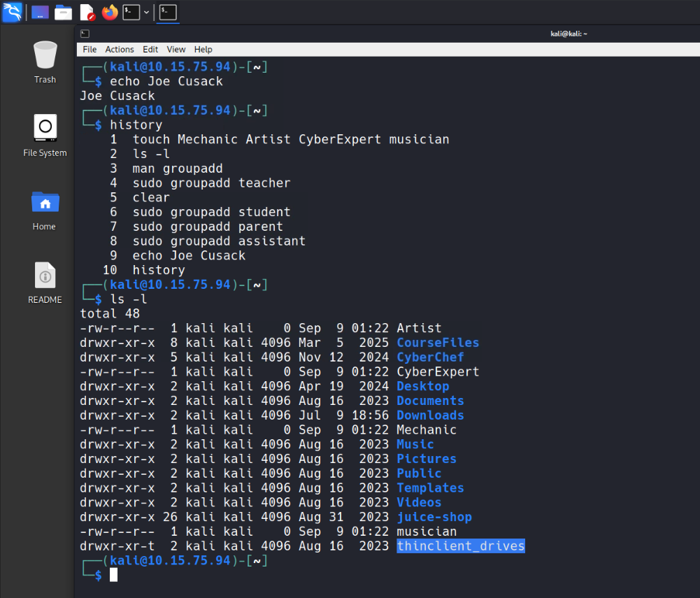Select the running terminal taskbar button
The image size is (700, 598).
(x=168, y=12)
